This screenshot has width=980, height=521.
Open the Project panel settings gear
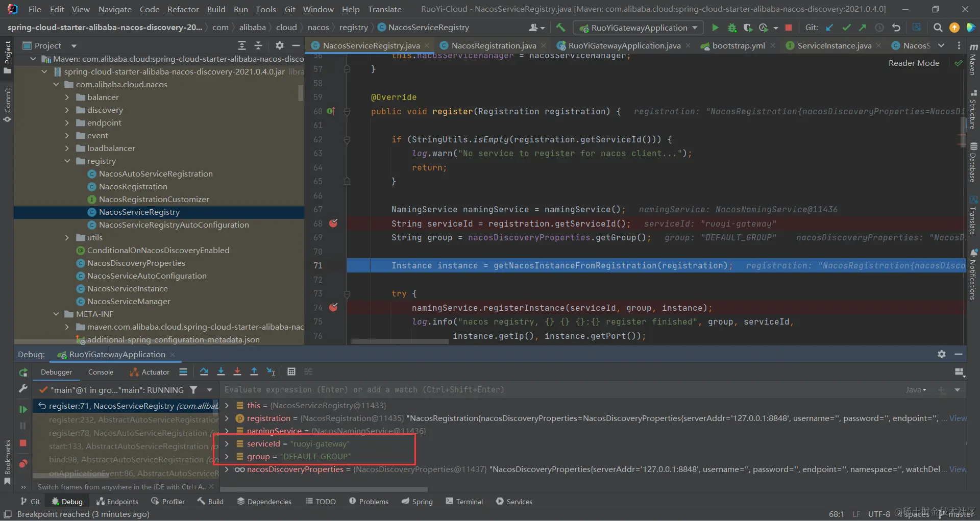coord(279,45)
